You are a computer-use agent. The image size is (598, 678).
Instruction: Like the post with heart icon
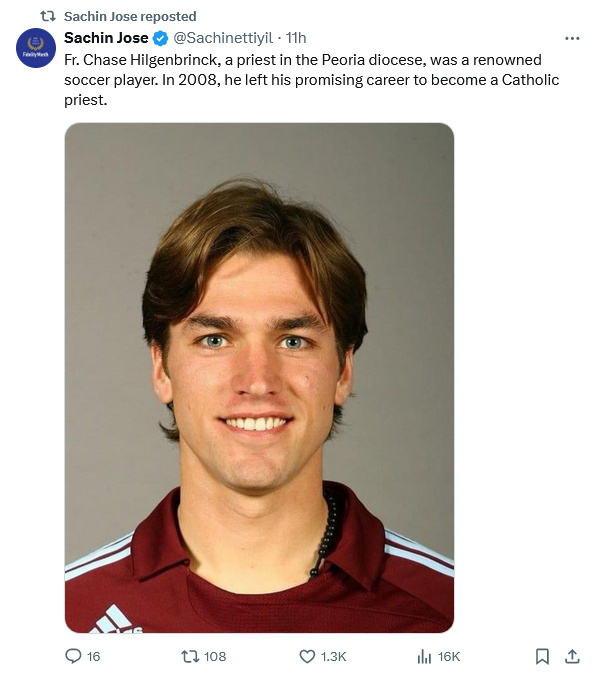point(307,656)
